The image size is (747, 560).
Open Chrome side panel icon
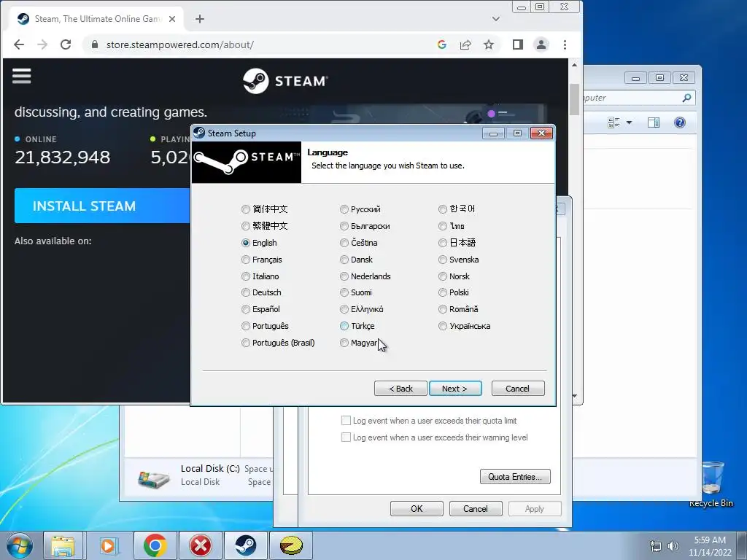[518, 44]
